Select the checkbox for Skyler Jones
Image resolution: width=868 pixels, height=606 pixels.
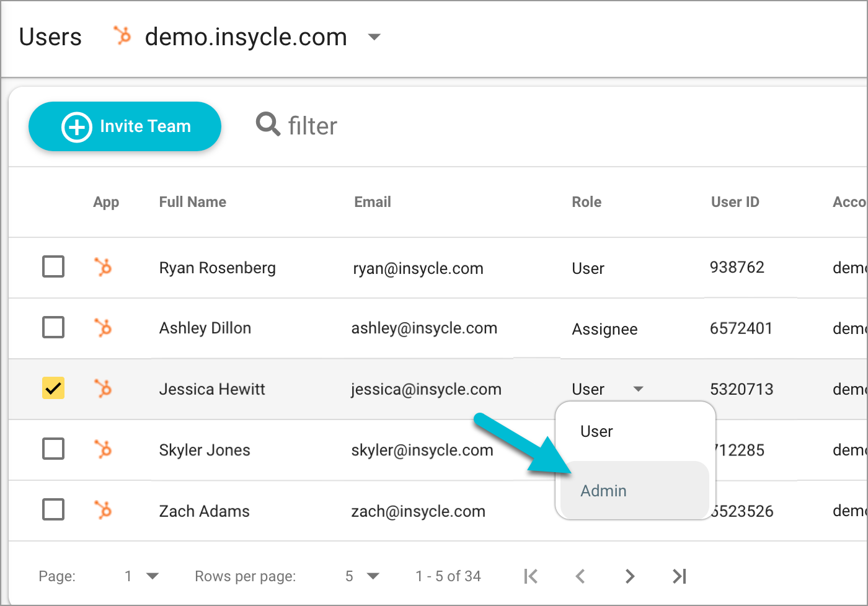[x=53, y=448]
